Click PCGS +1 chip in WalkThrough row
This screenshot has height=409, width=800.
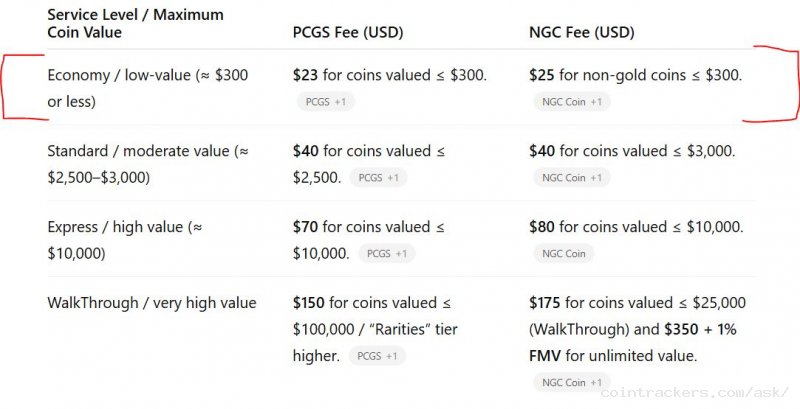[377, 356]
